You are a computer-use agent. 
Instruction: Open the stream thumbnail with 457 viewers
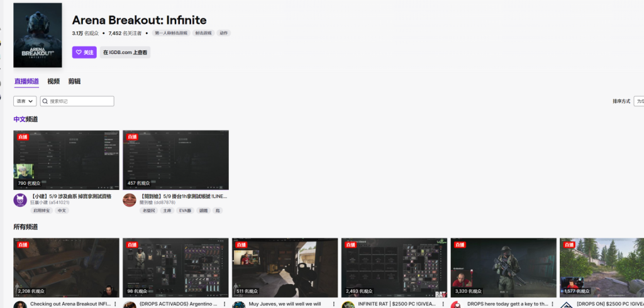[x=176, y=160]
